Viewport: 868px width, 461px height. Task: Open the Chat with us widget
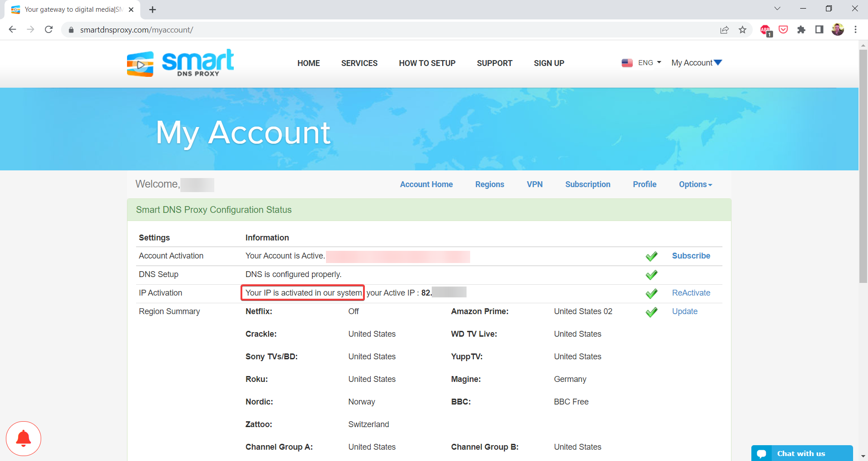pos(801,453)
